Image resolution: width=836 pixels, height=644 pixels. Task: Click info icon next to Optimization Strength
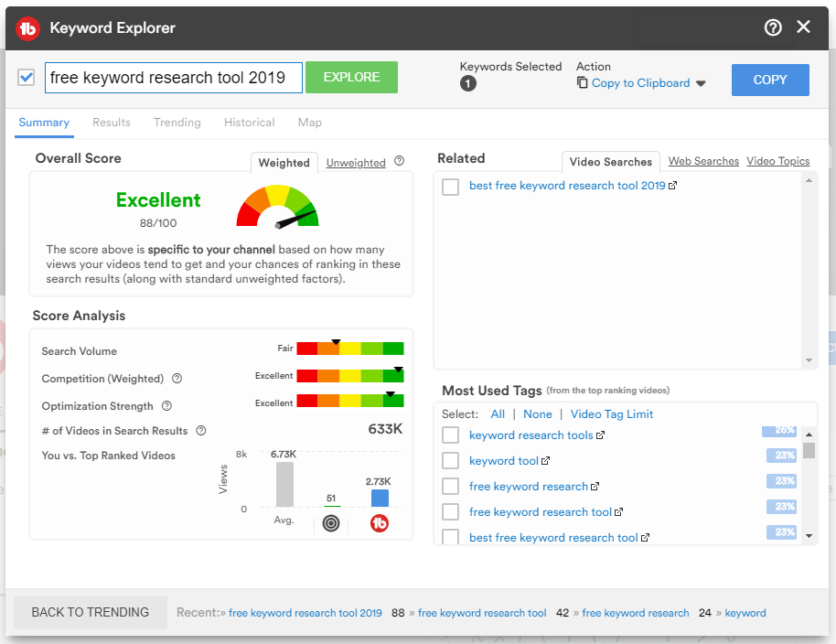click(167, 406)
